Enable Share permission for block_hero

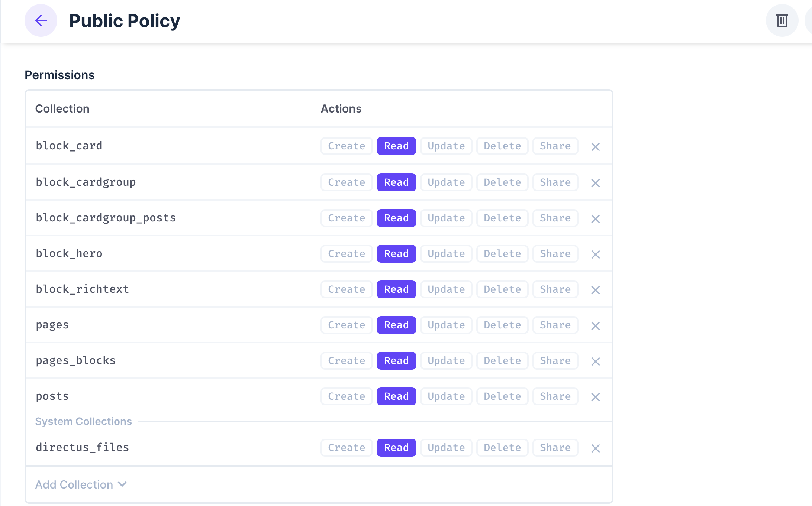click(555, 254)
